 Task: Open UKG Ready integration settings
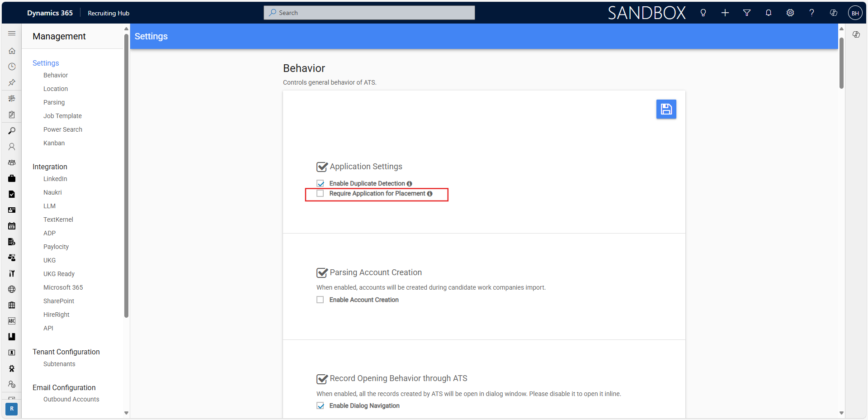(59, 274)
